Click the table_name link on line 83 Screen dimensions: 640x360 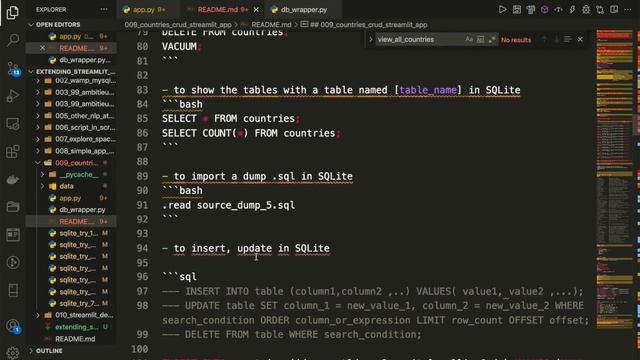tap(428, 90)
